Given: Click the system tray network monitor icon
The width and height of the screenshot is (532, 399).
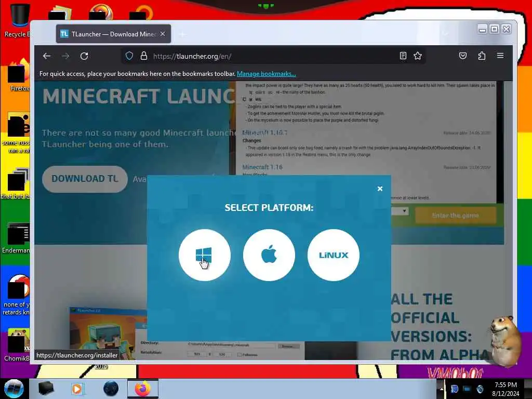Looking at the screenshot, I should coord(467,389).
